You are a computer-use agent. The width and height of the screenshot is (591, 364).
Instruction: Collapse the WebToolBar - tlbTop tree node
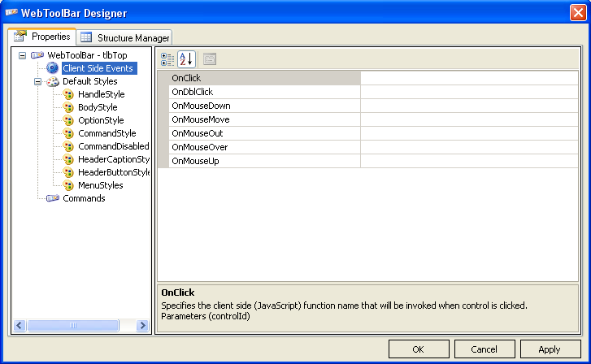23,55
